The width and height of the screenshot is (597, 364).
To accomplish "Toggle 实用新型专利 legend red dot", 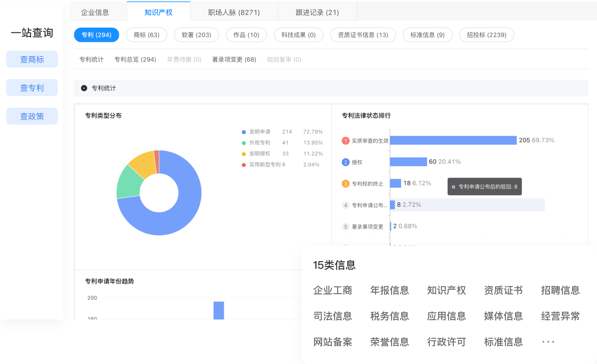I will (x=244, y=165).
